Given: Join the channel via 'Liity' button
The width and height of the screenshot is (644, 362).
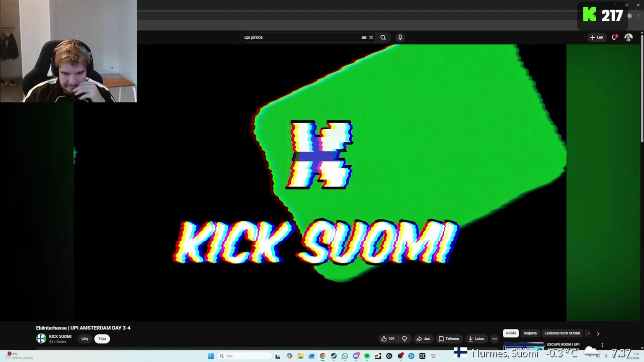Looking at the screenshot, I should (85, 339).
